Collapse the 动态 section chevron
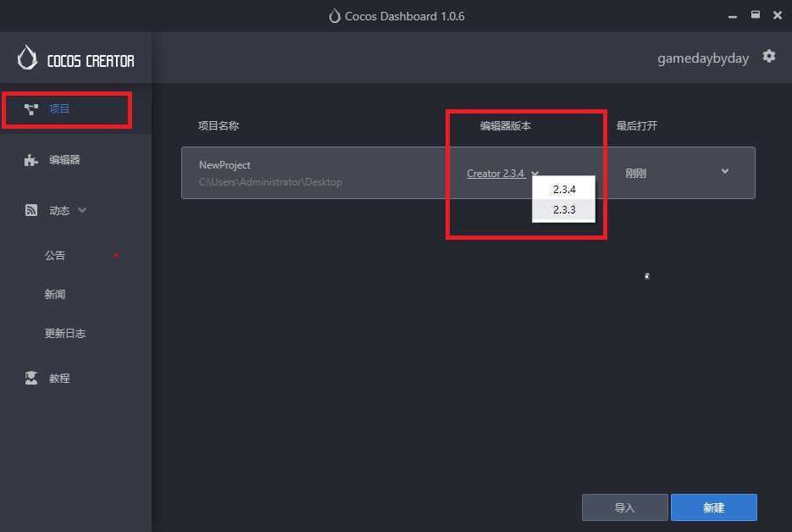The height and width of the screenshot is (532, 792). (82, 210)
